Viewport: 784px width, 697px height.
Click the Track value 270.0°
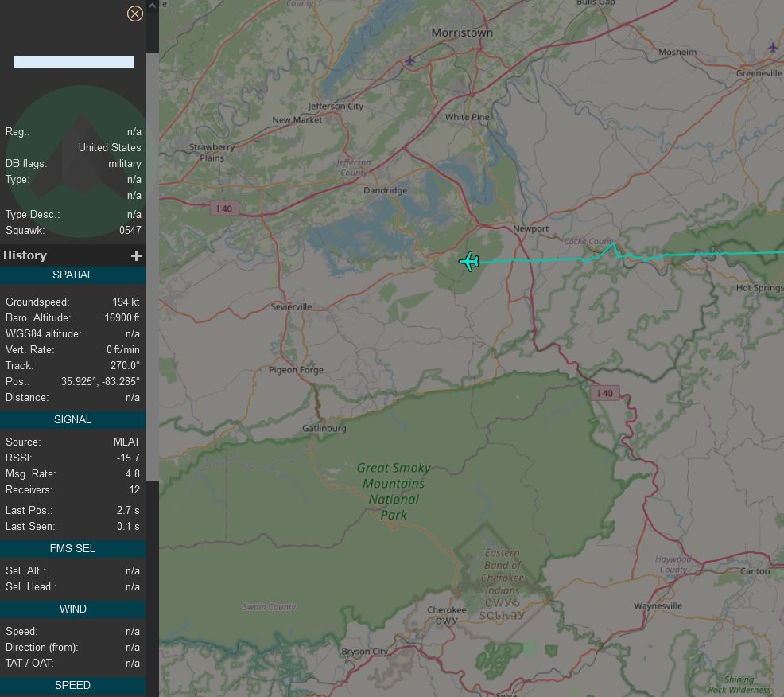point(125,365)
